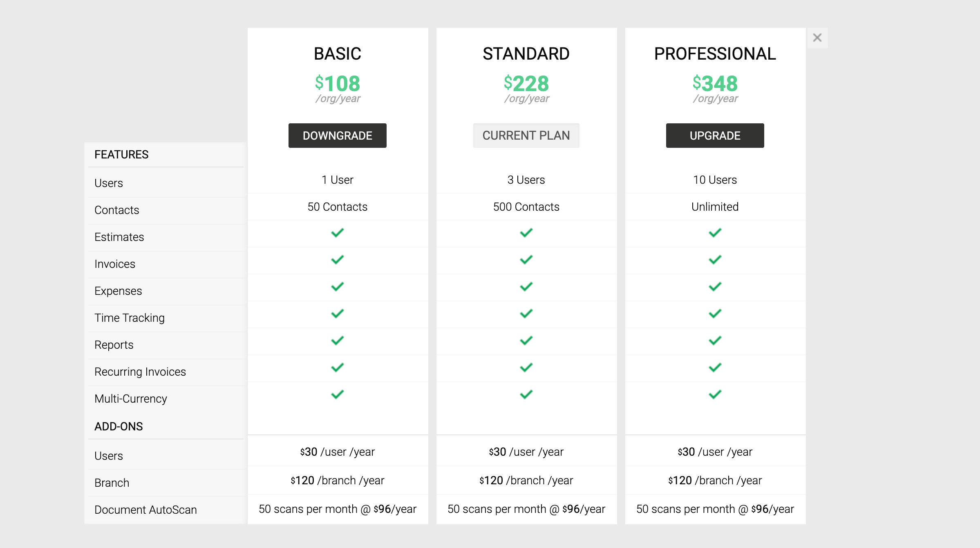This screenshot has width=980, height=548.
Task: Close the pricing comparison dialog
Action: 818,37
